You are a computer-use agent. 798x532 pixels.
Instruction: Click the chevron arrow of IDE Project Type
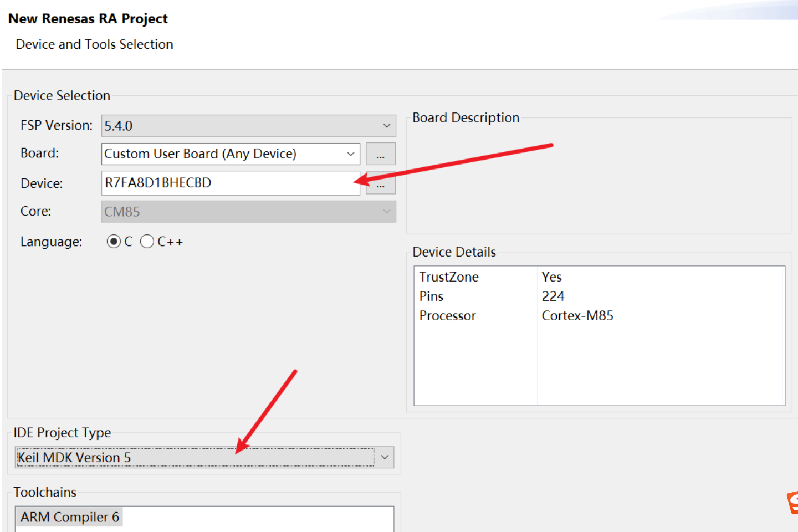tap(385, 458)
